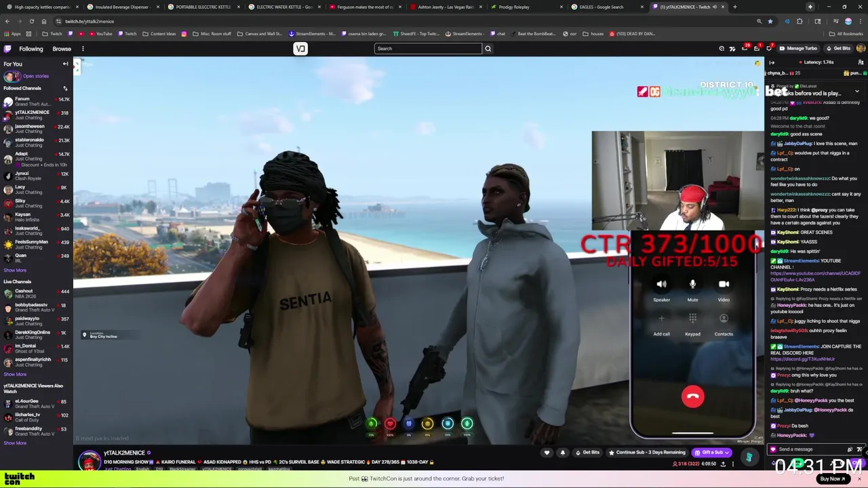The height and width of the screenshot is (488, 868).
Task: Open the Twitch home logo
Action: [x=7, y=48]
